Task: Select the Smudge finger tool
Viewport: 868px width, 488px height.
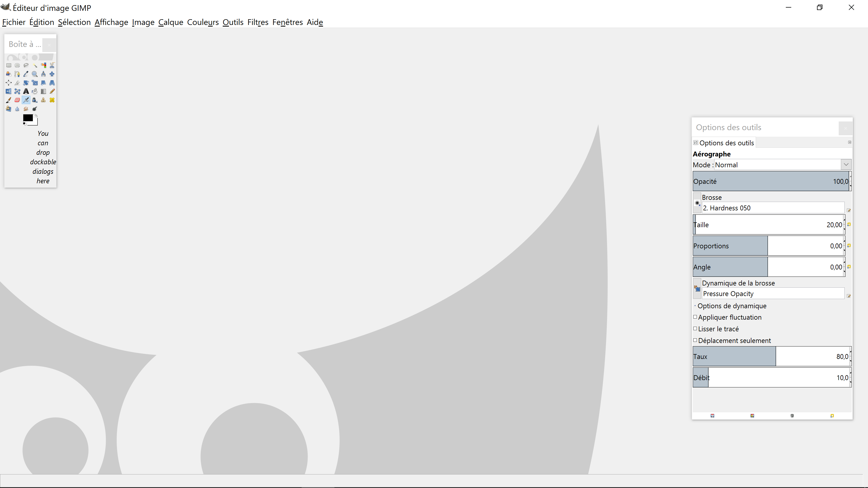Action: coord(26,109)
